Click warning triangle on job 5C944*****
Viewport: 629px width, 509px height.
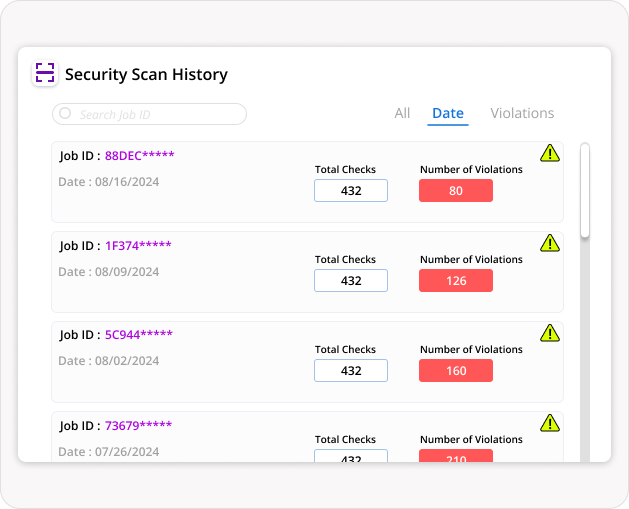coord(550,333)
